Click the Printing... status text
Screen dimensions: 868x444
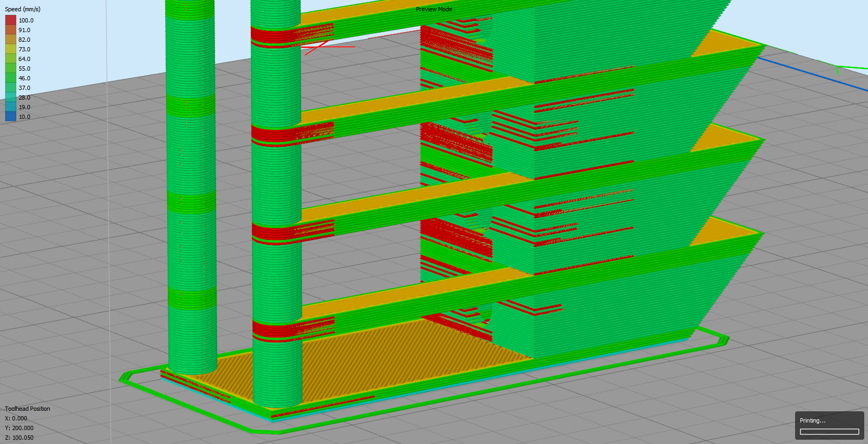[813, 420]
